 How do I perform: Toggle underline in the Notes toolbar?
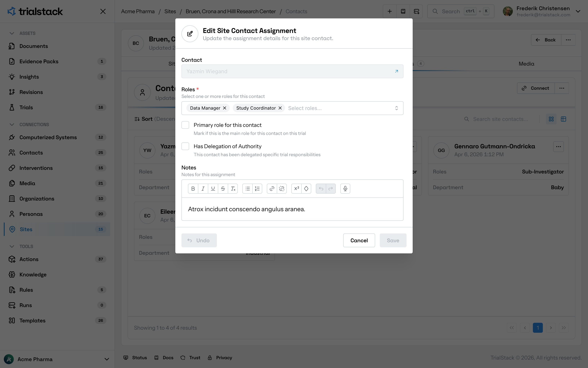[x=213, y=189]
